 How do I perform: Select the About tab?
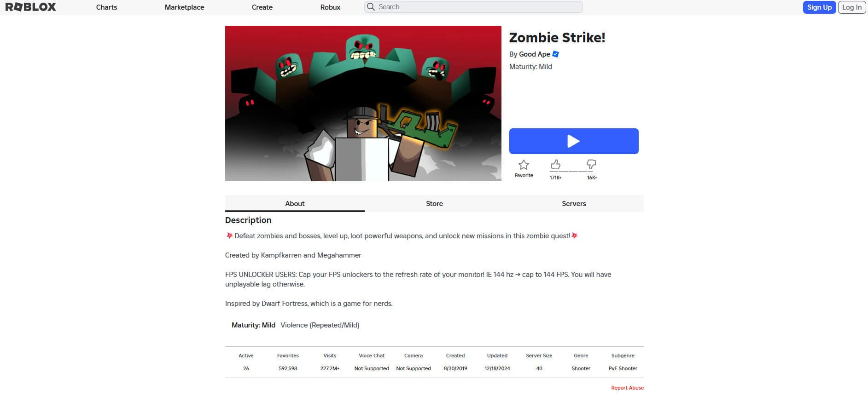295,204
